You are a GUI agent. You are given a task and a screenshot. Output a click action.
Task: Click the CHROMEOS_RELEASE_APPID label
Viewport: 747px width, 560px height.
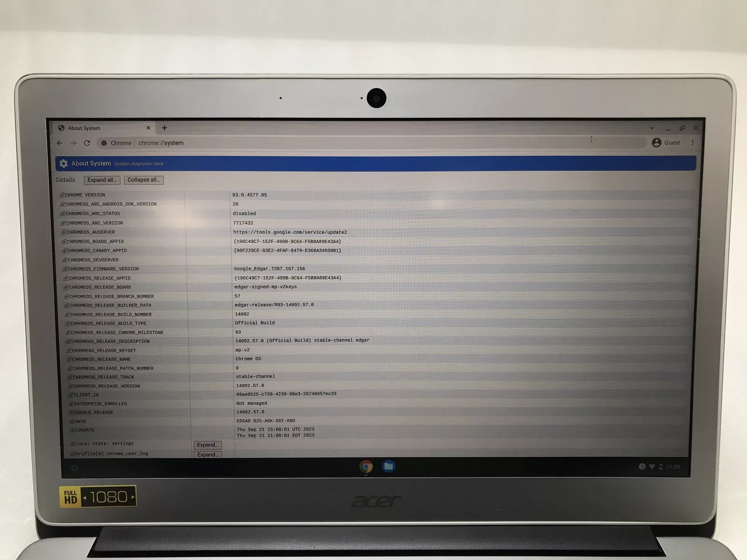point(99,278)
